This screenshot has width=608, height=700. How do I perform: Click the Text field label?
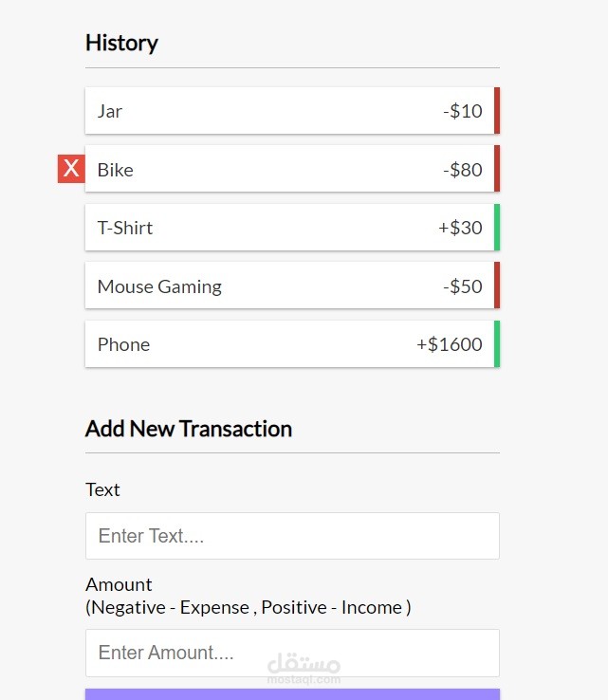[102, 489]
